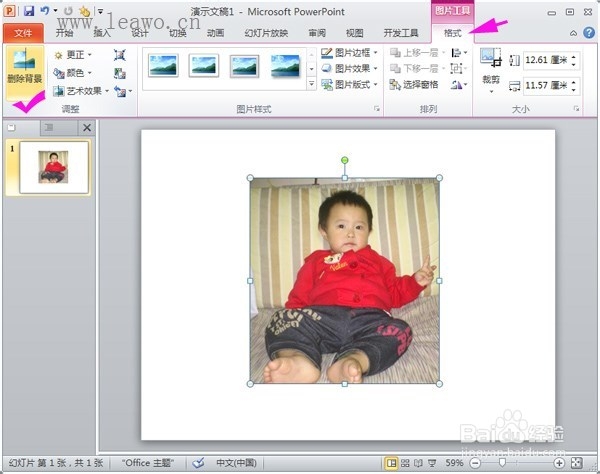This screenshot has width=600, height=474.
Task: Close the slides thumbnail pane
Action: tap(87, 127)
